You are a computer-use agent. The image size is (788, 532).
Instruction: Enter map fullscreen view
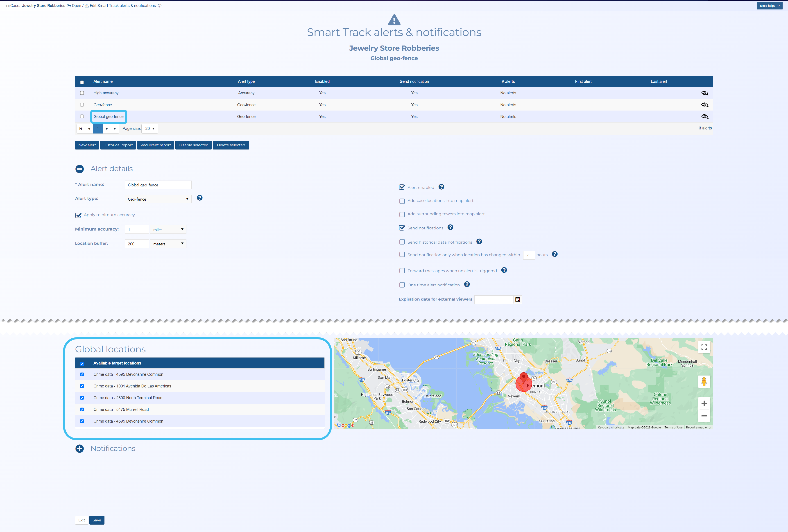(x=704, y=347)
